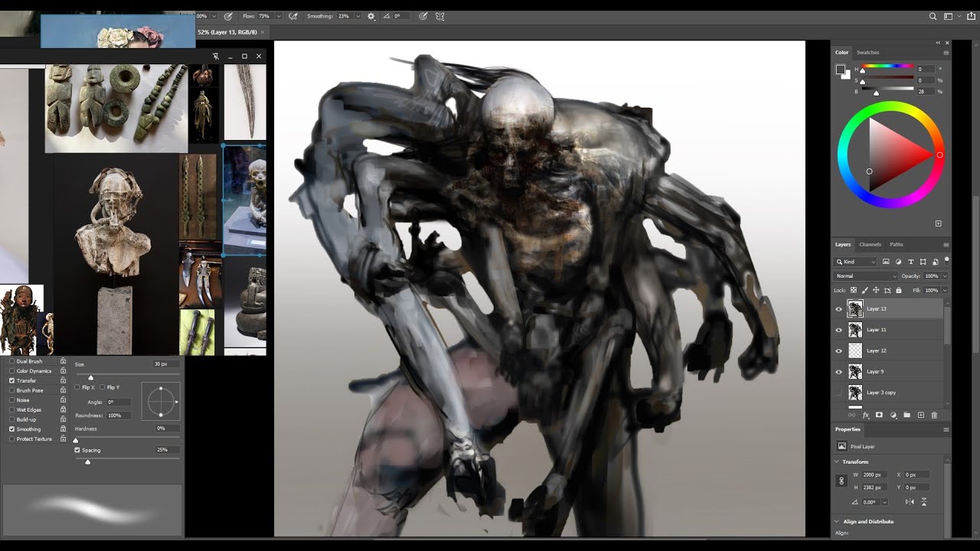980x551 pixels.
Task: Collapse the Align and Distribute section
Action: pyautogui.click(x=837, y=521)
